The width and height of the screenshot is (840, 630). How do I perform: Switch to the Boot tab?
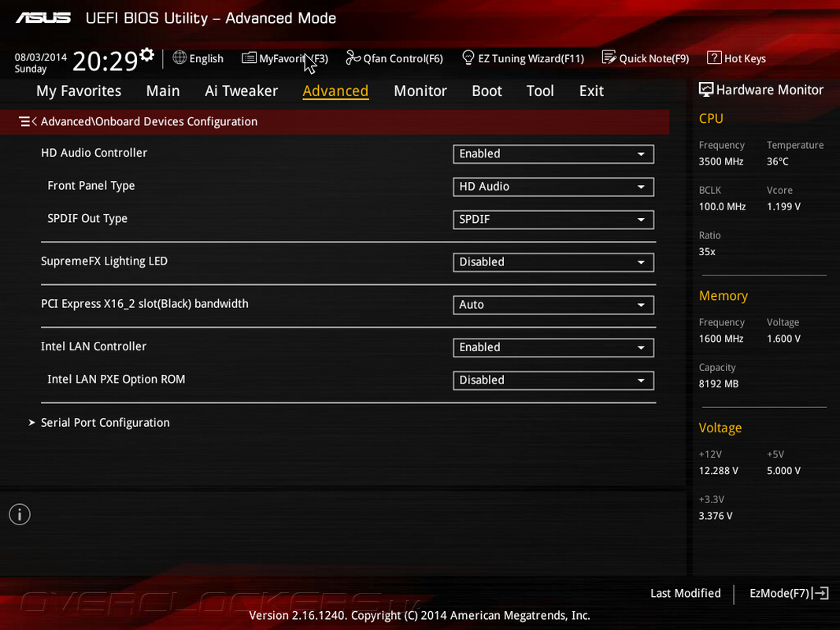coord(487,91)
